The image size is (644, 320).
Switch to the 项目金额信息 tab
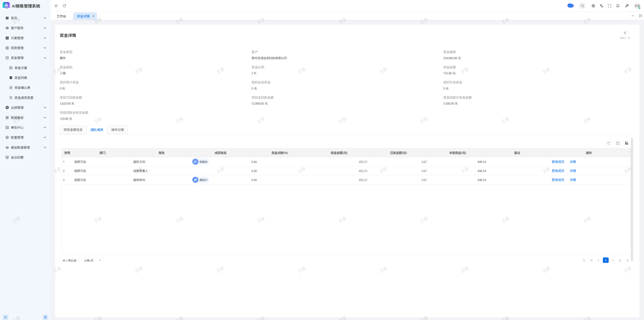click(x=73, y=130)
